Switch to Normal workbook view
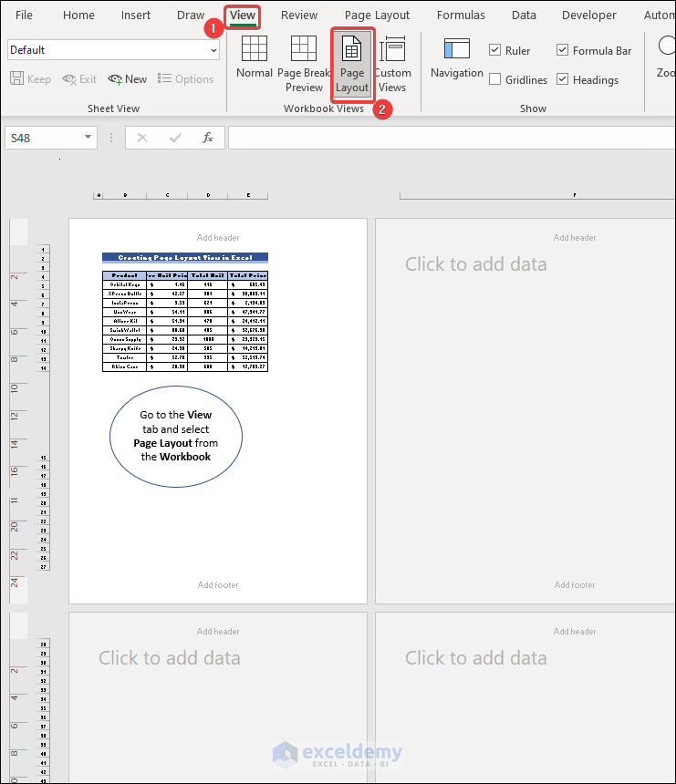This screenshot has height=784, width=676. point(255,57)
